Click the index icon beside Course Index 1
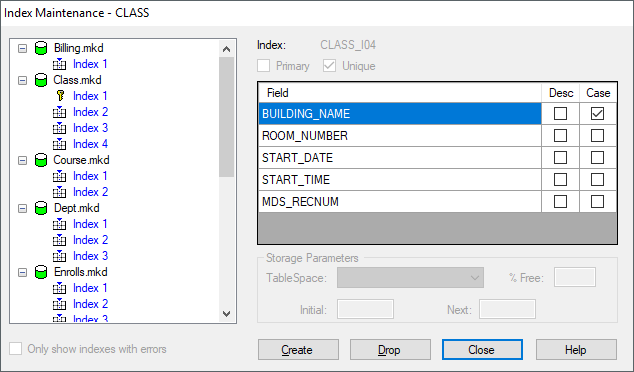The width and height of the screenshot is (634, 372). click(x=59, y=176)
